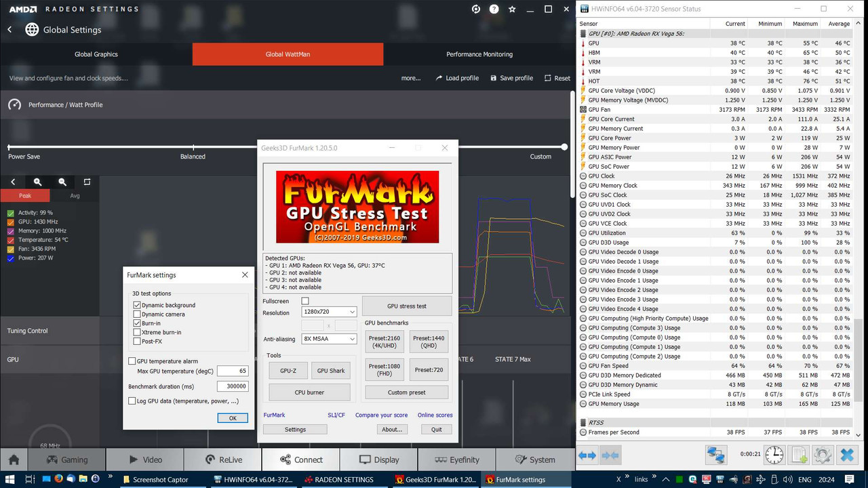
Task: Click Reset in WattMan toolbar
Action: 557,78
